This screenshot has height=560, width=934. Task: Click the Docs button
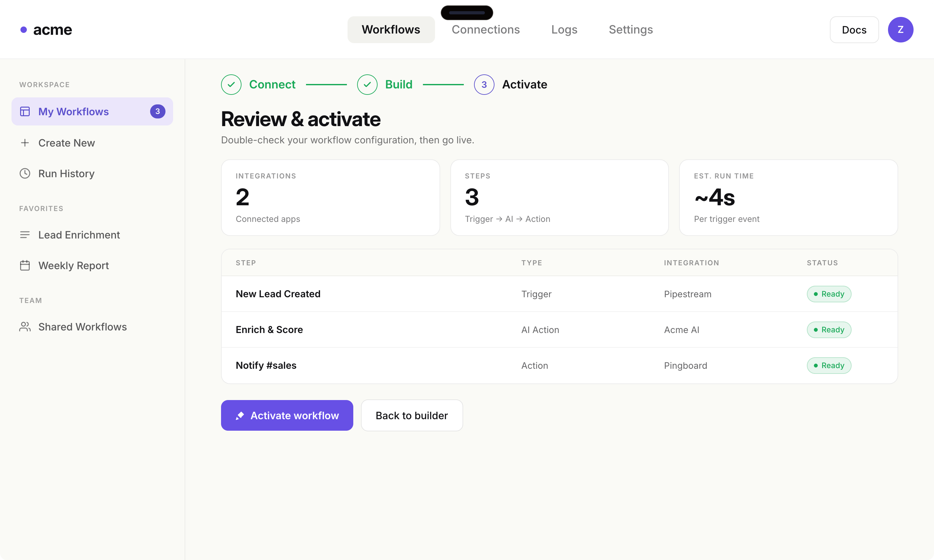854,29
